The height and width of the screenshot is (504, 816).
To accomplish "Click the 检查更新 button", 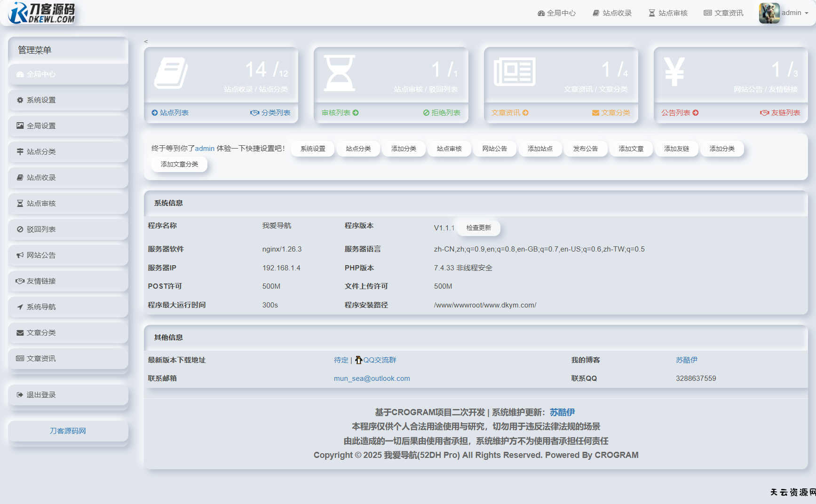I will pos(478,228).
